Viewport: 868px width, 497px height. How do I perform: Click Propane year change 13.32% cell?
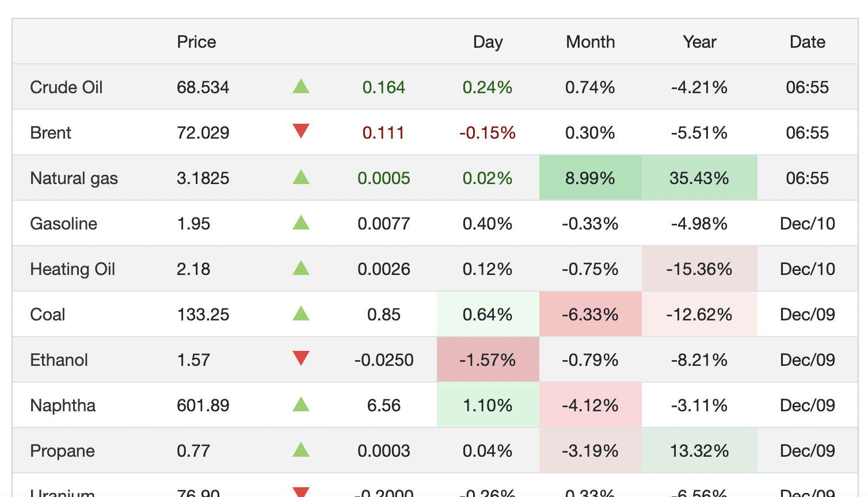point(699,451)
